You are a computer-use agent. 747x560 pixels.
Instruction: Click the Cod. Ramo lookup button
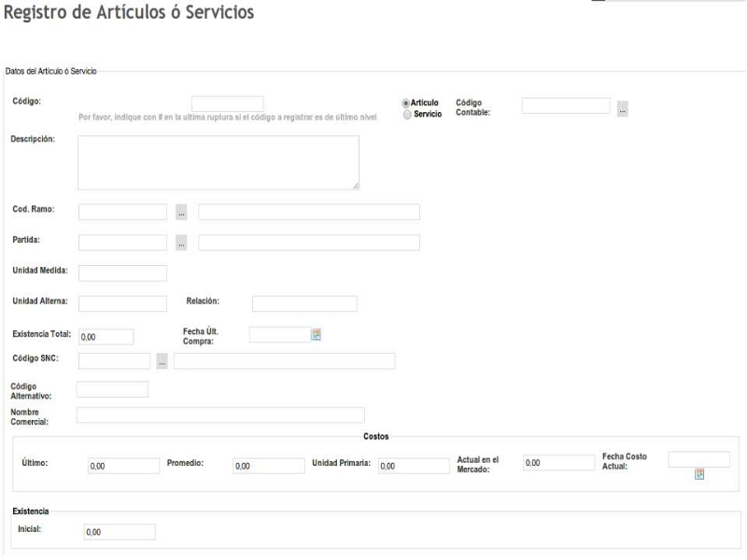point(182,213)
